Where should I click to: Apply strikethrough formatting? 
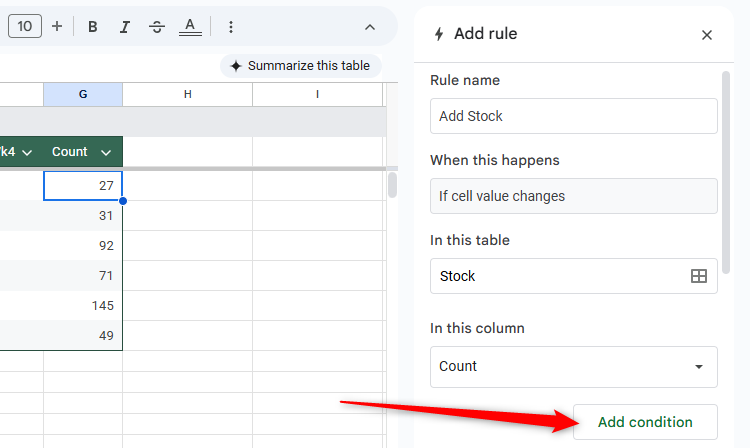pyautogui.click(x=156, y=27)
